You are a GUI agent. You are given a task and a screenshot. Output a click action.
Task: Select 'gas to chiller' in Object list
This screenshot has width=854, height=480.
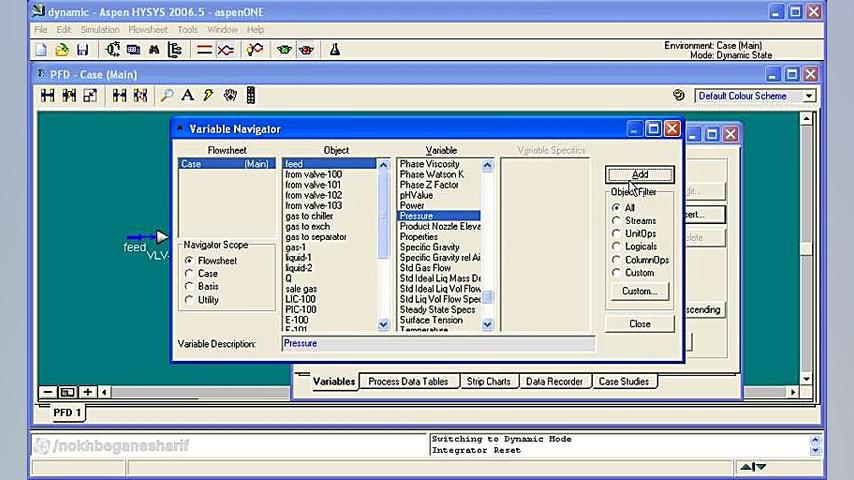click(x=309, y=216)
